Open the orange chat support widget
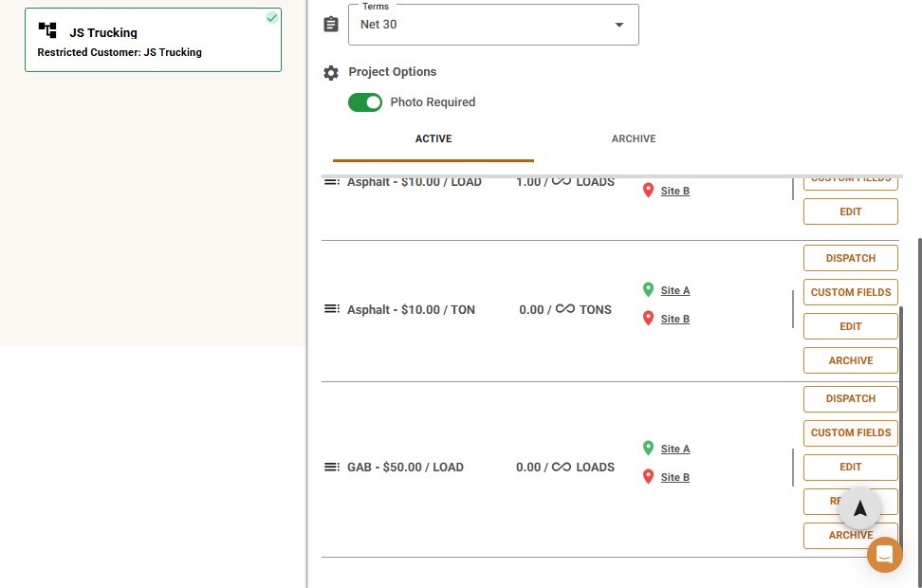 [884, 555]
